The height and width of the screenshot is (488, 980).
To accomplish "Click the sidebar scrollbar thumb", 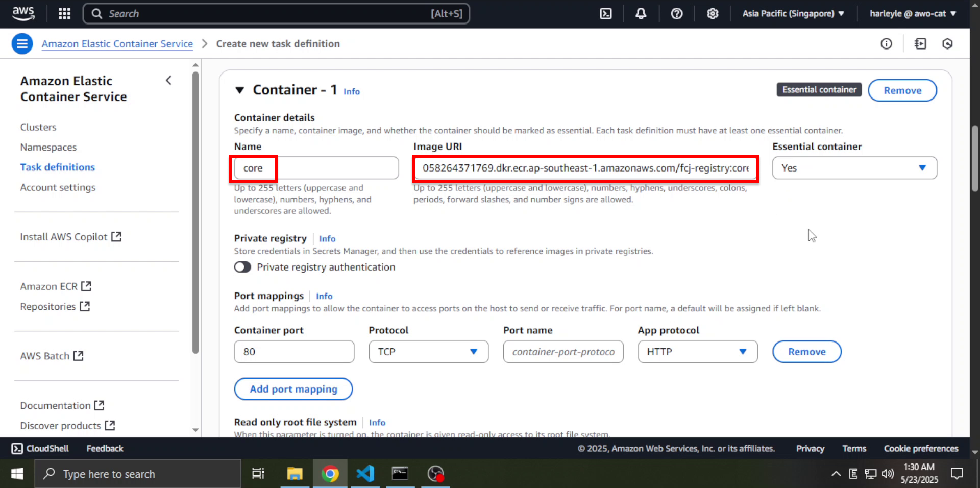I will tap(195, 212).
